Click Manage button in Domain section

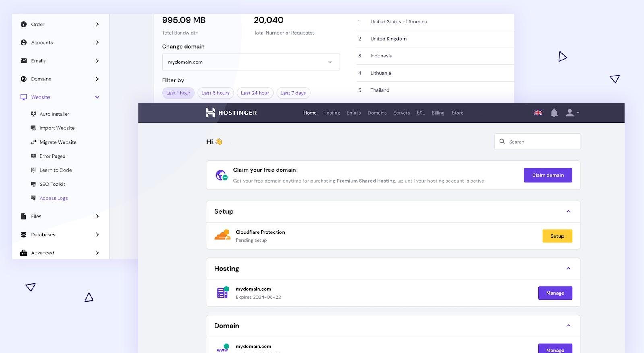point(555,349)
